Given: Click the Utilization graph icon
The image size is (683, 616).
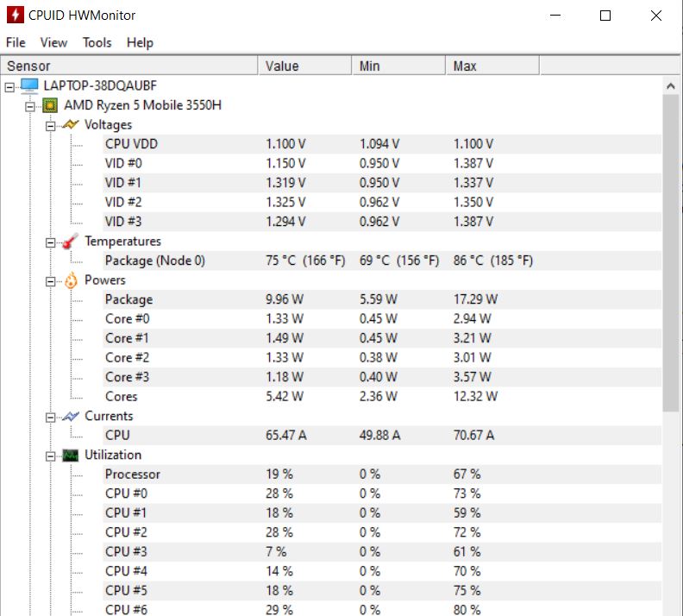Looking at the screenshot, I should tap(71, 455).
